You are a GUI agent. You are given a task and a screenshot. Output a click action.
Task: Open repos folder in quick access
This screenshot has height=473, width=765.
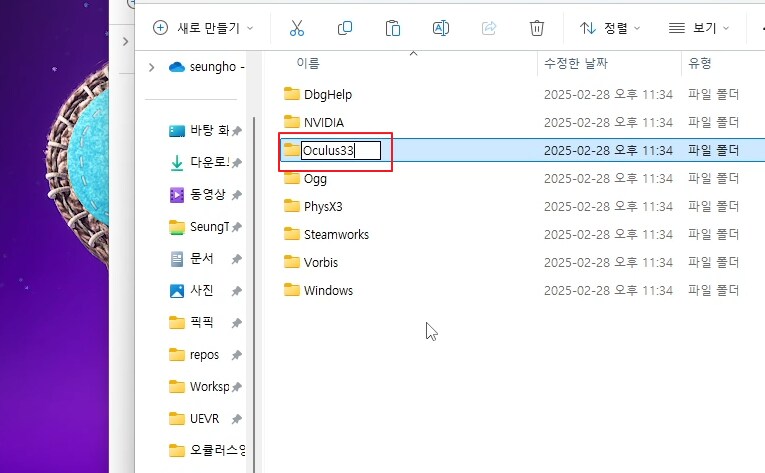pos(194,354)
